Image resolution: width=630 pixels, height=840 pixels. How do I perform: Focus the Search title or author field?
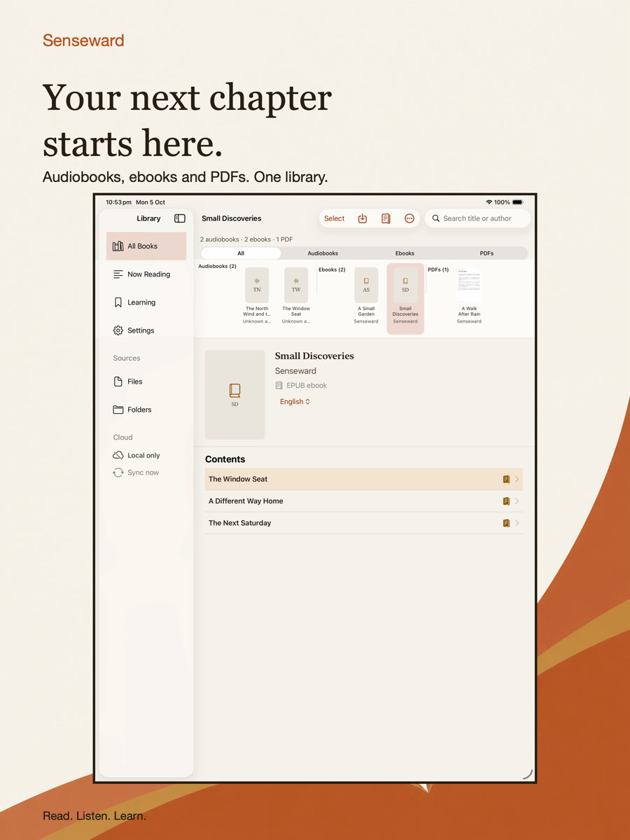coord(477,218)
